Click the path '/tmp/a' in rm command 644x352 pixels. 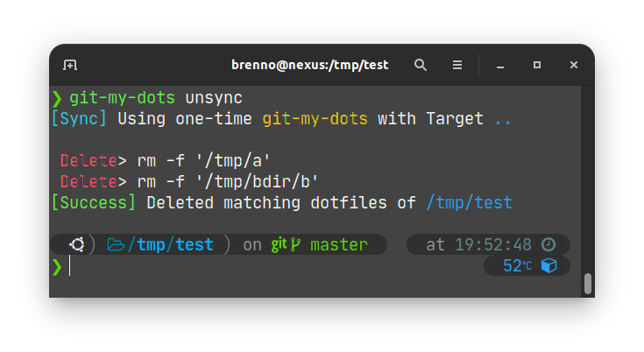pyautogui.click(x=233, y=161)
